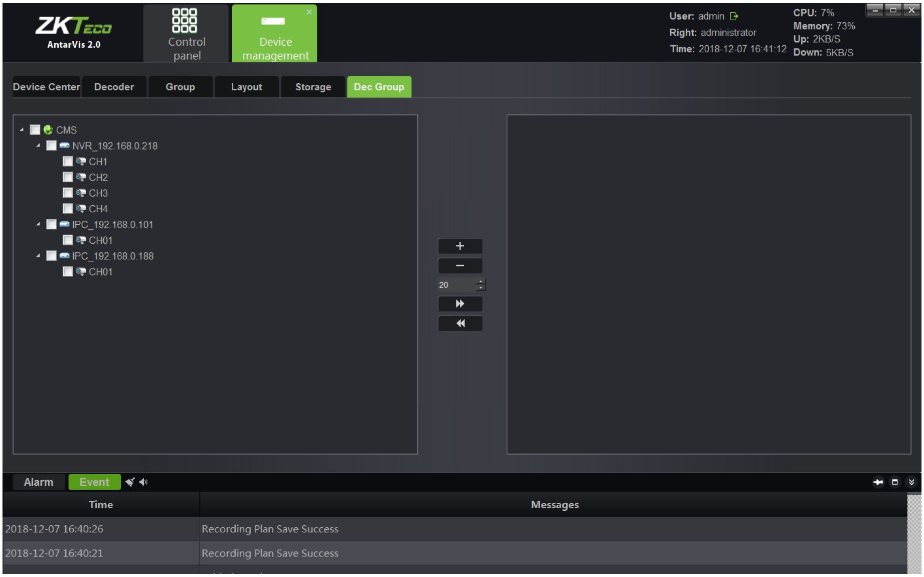Collapse the IPC_192.168.0.101 tree node

pos(38,224)
